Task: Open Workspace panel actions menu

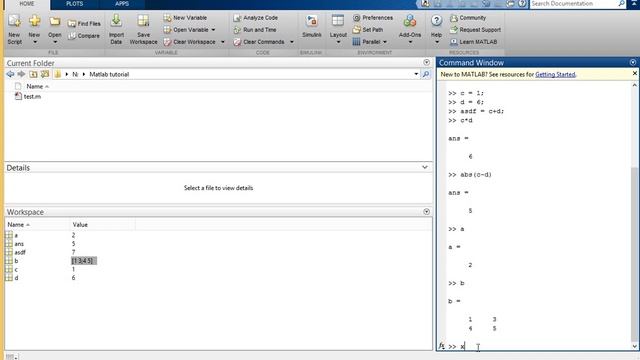Action: (x=427, y=212)
